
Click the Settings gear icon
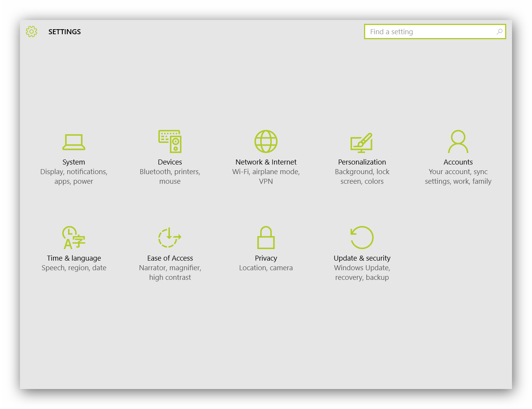tap(32, 32)
